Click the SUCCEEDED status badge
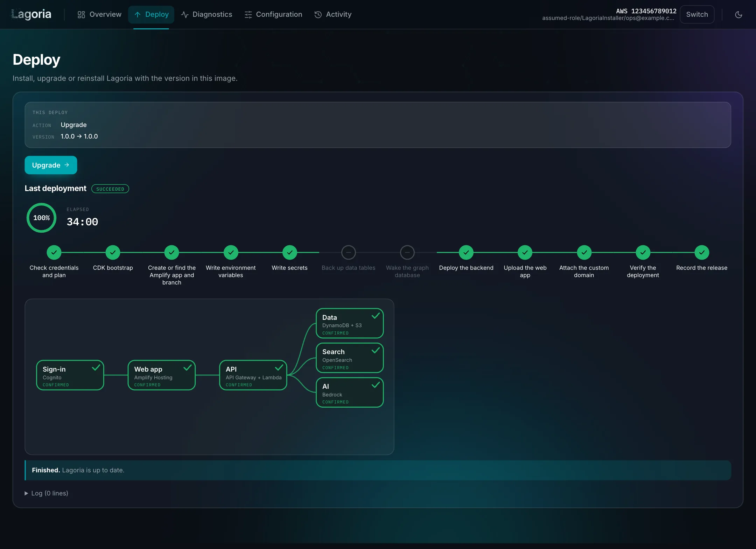Screen dimensions: 756x549 tap(110, 189)
